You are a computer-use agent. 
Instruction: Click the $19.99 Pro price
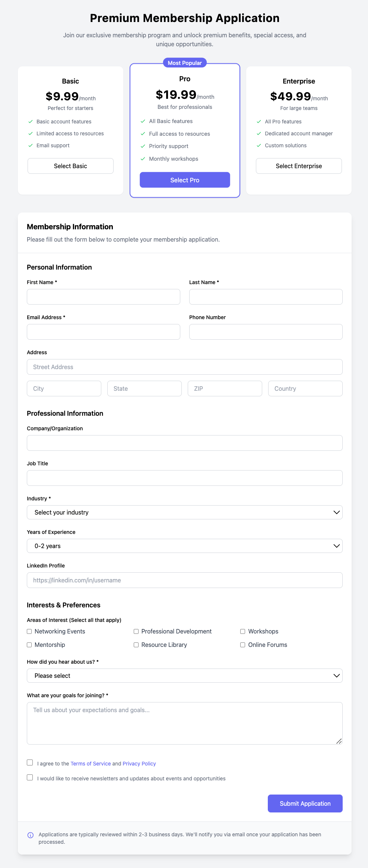176,95
